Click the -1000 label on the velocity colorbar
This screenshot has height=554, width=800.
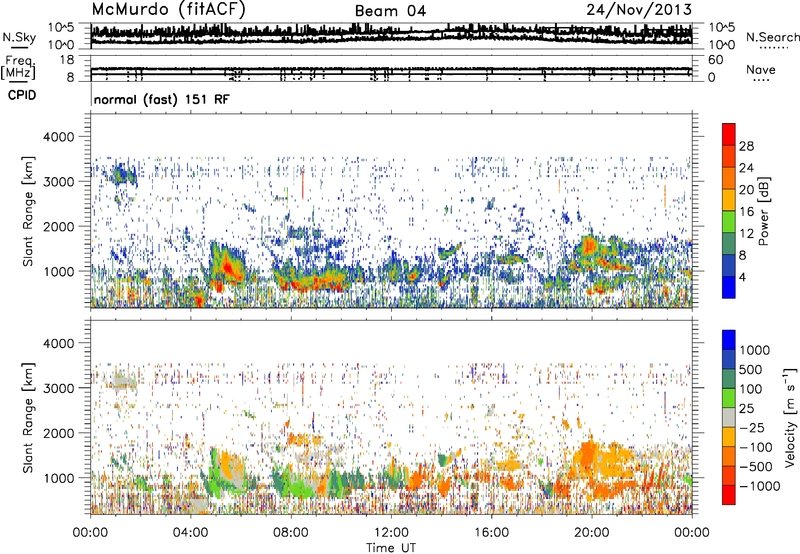(760, 486)
